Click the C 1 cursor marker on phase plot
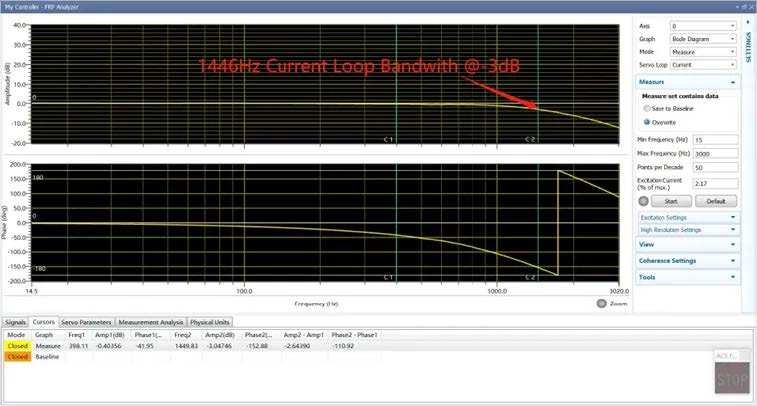 [x=388, y=277]
